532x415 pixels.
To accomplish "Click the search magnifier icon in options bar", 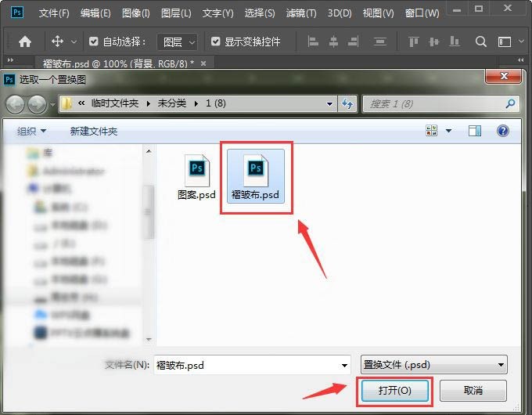I will (x=481, y=41).
